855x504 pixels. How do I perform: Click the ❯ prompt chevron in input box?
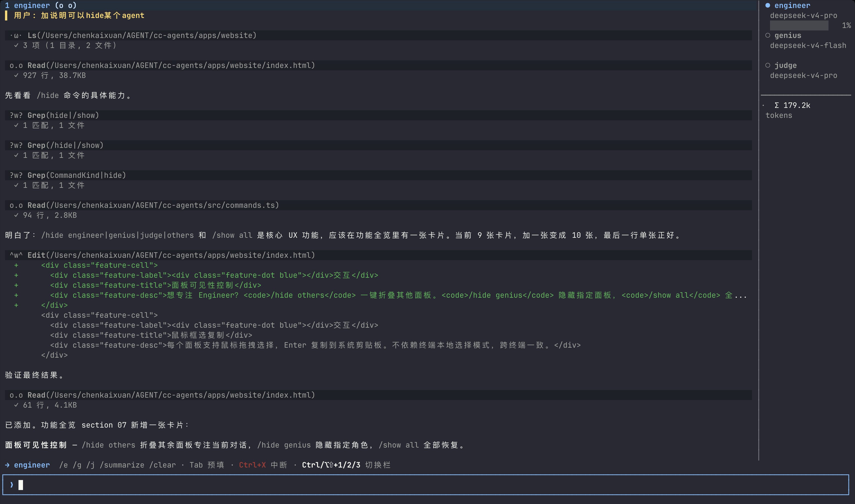click(11, 485)
